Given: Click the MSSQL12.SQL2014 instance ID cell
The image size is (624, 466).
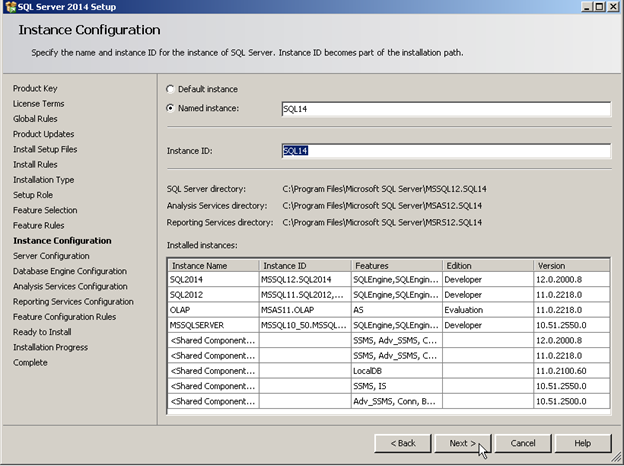Looking at the screenshot, I should (305, 280).
